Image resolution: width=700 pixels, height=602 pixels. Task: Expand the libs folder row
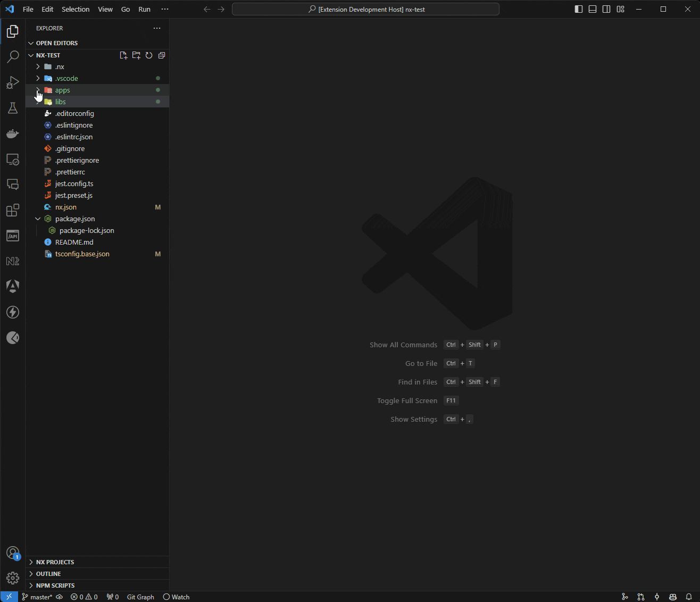97,102
